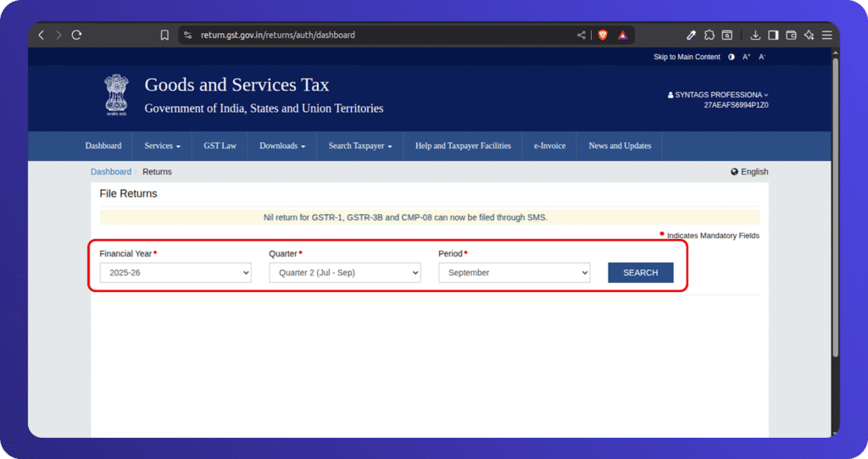The height and width of the screenshot is (459, 868).
Task: Click the File Returns heading
Action: coord(129,194)
